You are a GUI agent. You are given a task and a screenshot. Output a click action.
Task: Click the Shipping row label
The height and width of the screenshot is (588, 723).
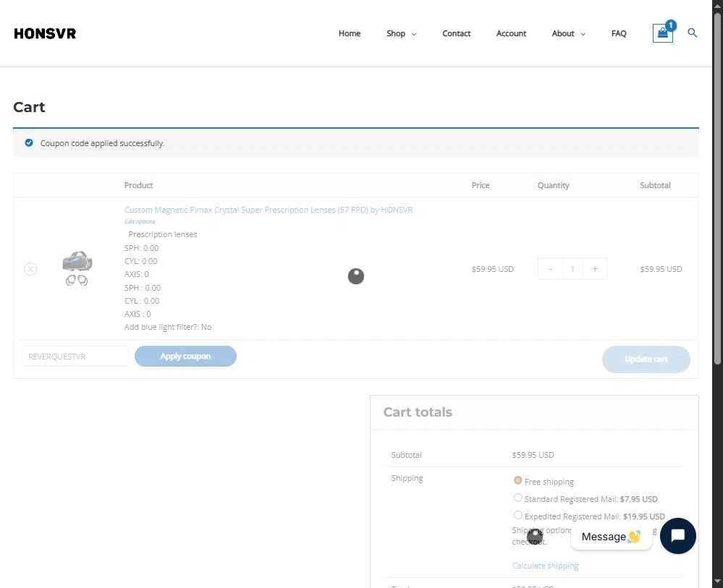(407, 478)
